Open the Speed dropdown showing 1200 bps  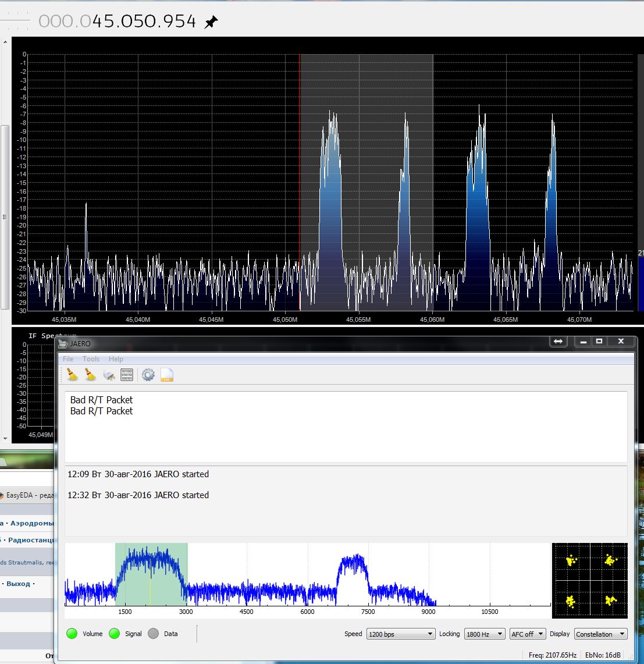point(401,634)
